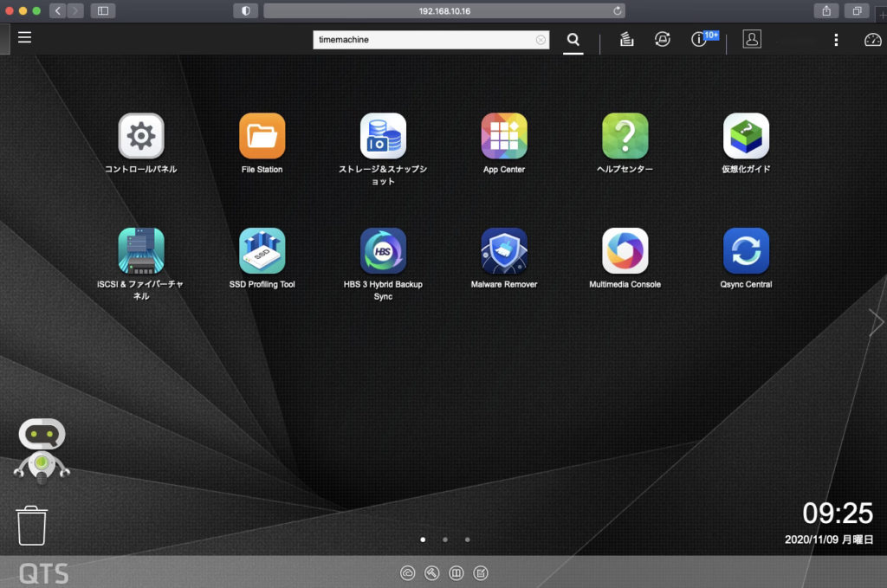Viewport: 887px width, 588px height.
Task: Clear the timemachine search text
Action: coord(541,40)
